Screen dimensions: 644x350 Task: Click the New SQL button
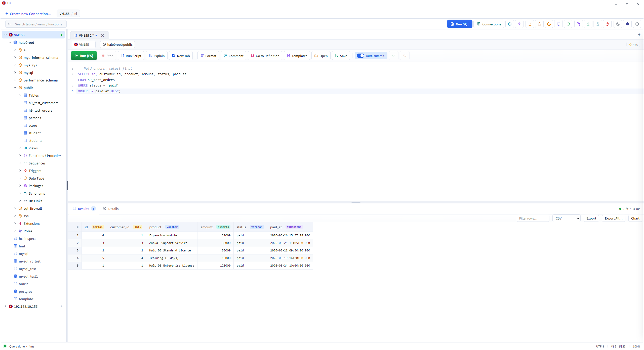point(460,24)
